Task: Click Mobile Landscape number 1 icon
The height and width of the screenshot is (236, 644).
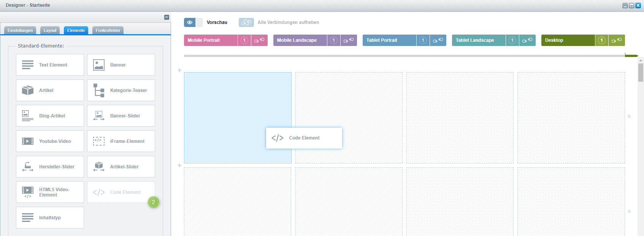Action: click(334, 40)
